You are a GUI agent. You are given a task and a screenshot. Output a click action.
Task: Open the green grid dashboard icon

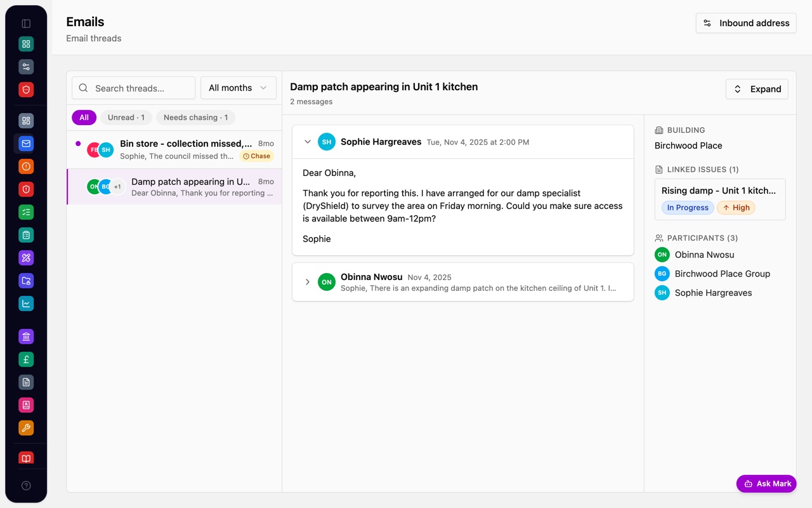click(26, 44)
